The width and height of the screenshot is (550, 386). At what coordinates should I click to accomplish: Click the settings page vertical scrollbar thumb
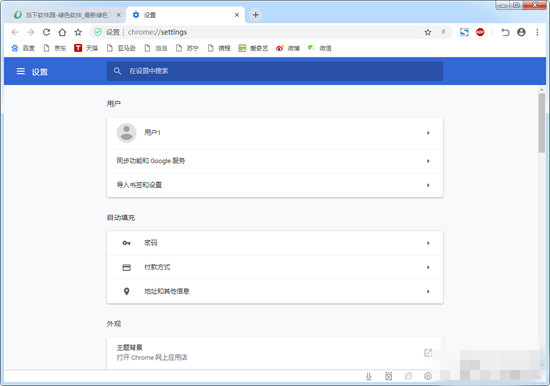(542, 123)
